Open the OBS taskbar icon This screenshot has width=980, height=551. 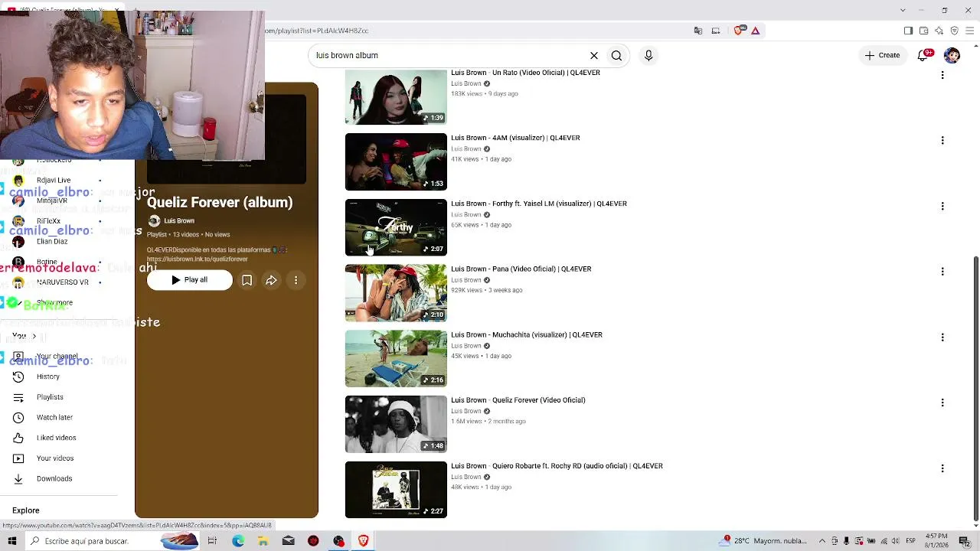(x=338, y=541)
